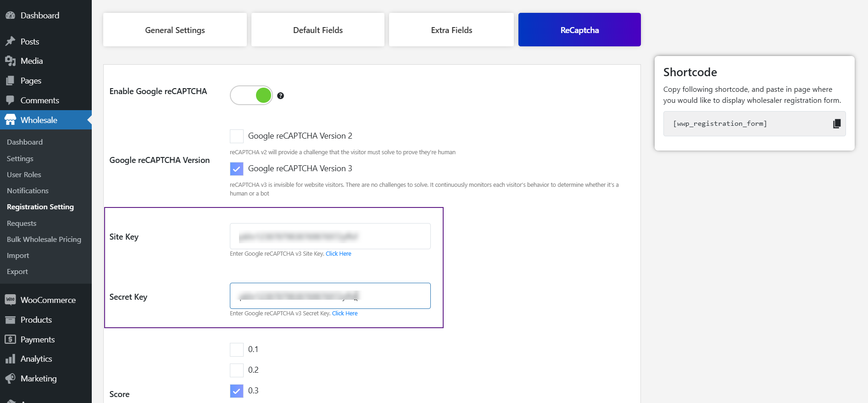Click the Posts pin icon

(x=10, y=41)
